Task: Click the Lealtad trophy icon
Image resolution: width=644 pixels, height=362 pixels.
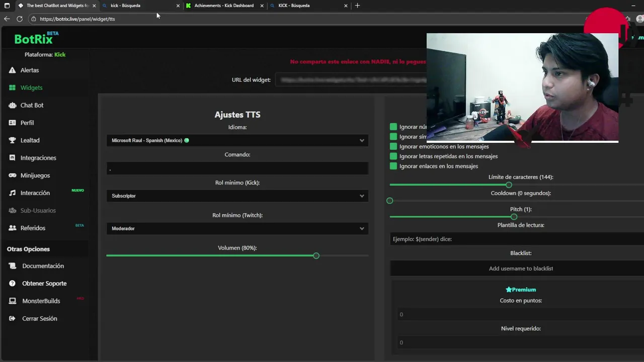Action: pyautogui.click(x=13, y=140)
